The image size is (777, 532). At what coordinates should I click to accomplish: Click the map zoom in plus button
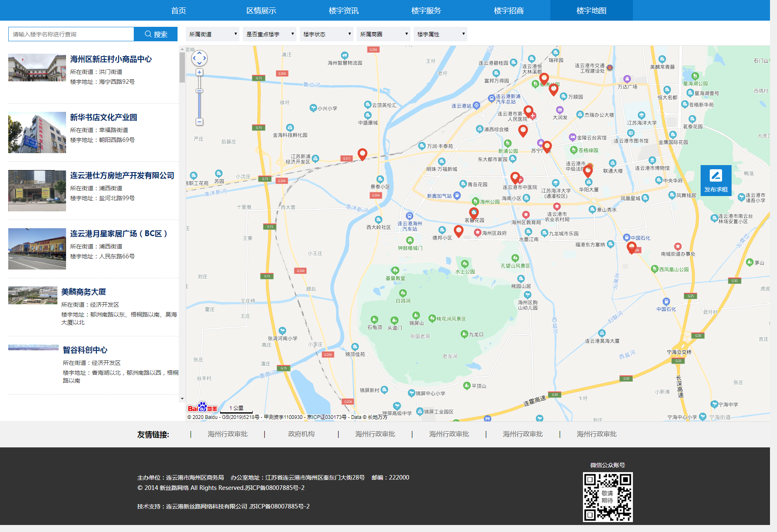(x=199, y=73)
